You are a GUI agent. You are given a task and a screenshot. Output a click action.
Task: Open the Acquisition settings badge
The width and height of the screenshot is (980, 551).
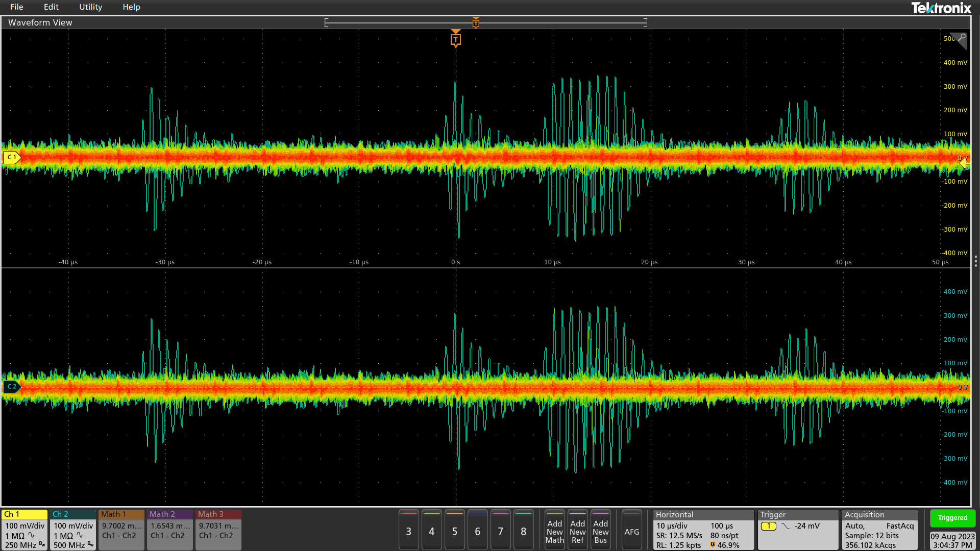(879, 530)
